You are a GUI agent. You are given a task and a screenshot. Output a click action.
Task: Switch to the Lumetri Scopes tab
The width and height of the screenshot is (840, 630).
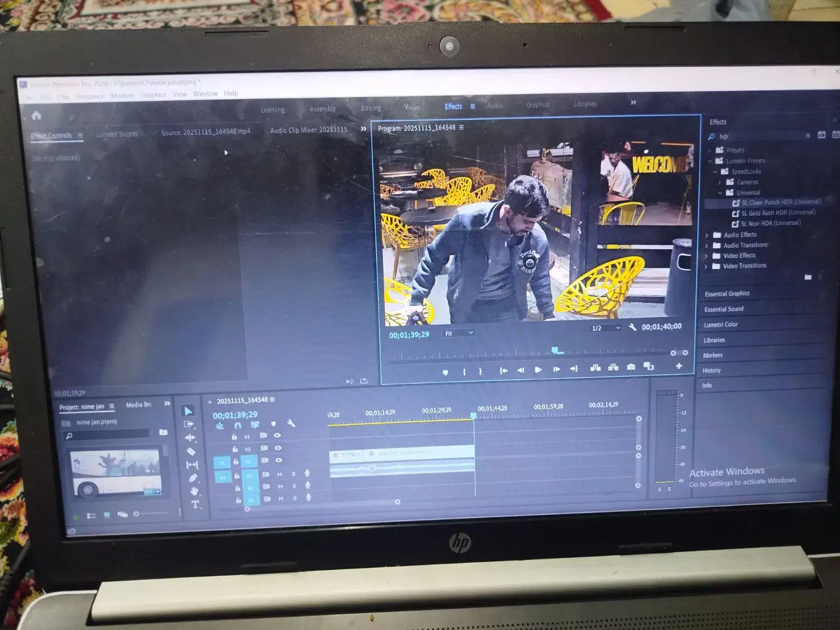[116, 134]
